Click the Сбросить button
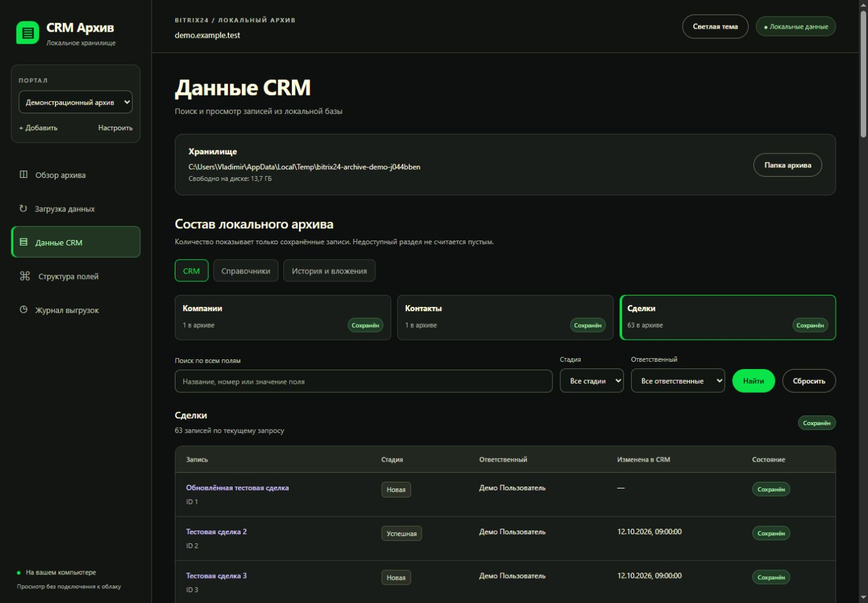Viewport: 868px width, 603px height. [x=809, y=381]
